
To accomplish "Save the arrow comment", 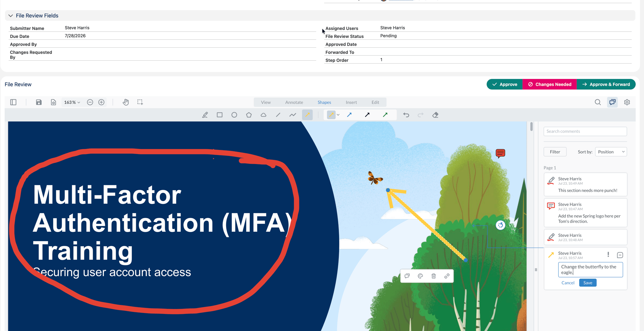I will (588, 283).
